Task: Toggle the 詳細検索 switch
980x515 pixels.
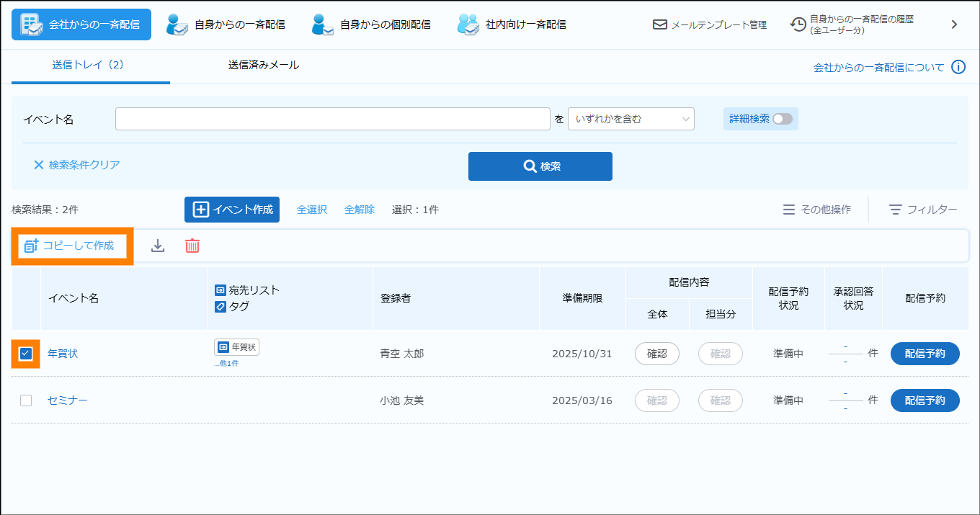Action: click(782, 119)
